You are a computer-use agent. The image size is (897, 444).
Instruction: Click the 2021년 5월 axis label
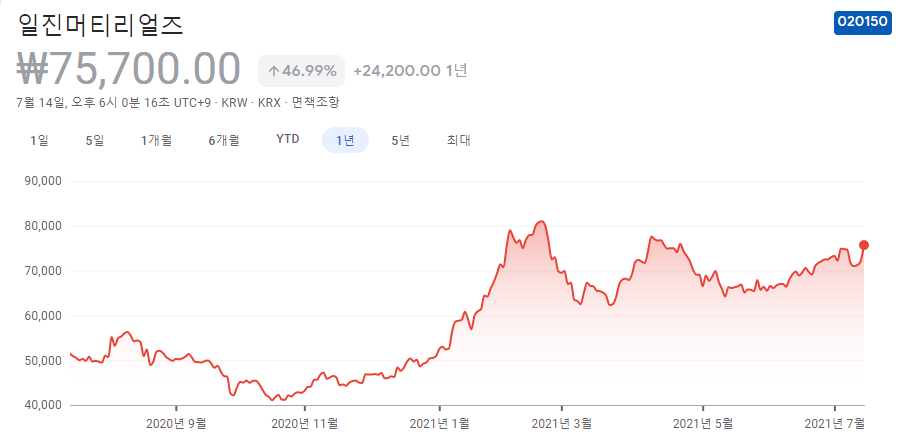tap(702, 424)
